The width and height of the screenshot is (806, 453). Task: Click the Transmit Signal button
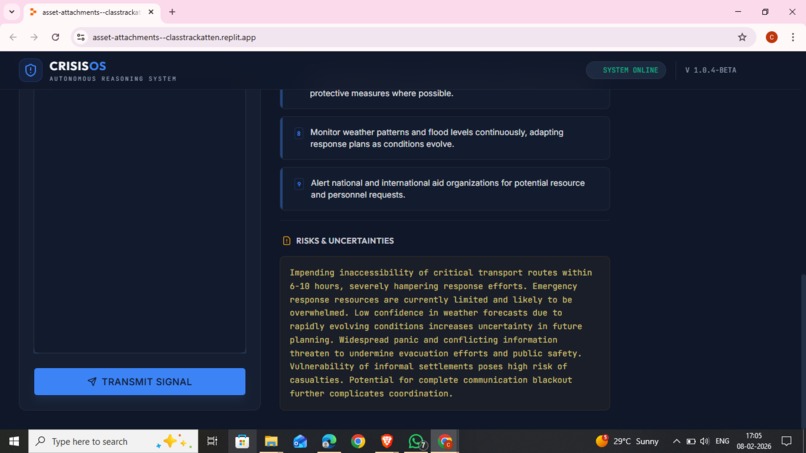click(139, 382)
